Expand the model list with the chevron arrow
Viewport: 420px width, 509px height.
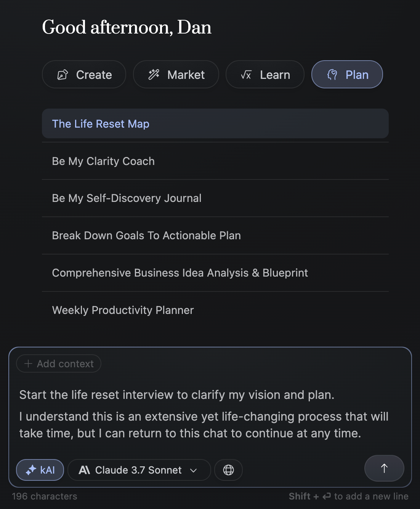pyautogui.click(x=194, y=471)
